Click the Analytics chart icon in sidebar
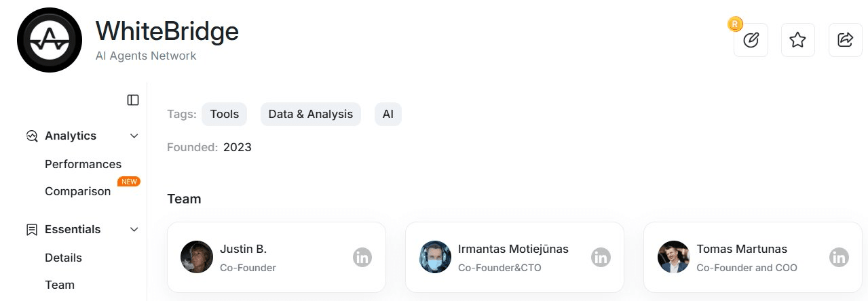The height and width of the screenshot is (301, 868). [x=32, y=136]
